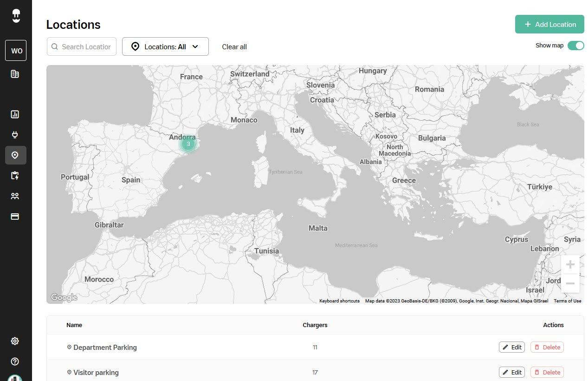Open the chargers plug icon in sidebar
The width and height of the screenshot is (588, 381).
pyautogui.click(x=15, y=135)
